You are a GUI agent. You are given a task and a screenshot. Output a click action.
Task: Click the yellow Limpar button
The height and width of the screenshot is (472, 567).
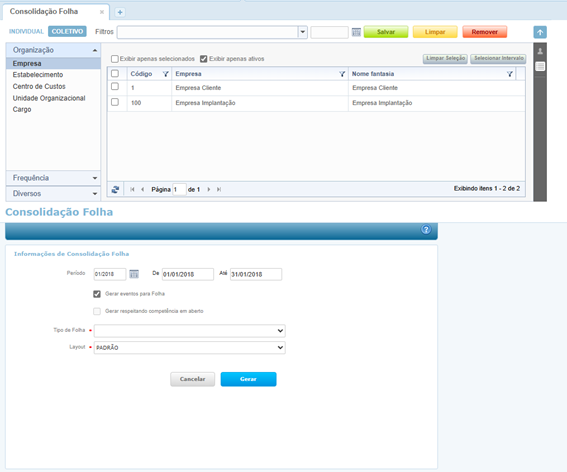[435, 32]
